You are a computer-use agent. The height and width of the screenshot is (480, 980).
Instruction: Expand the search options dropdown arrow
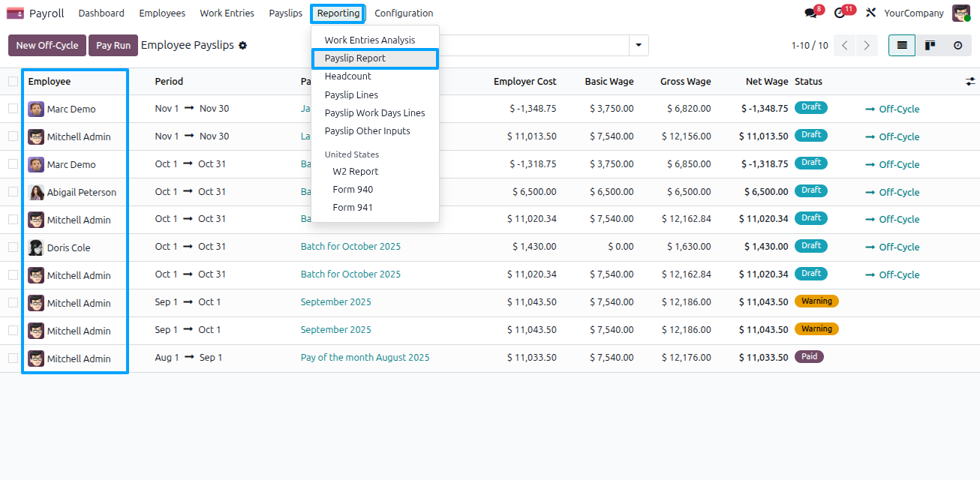pyautogui.click(x=639, y=45)
